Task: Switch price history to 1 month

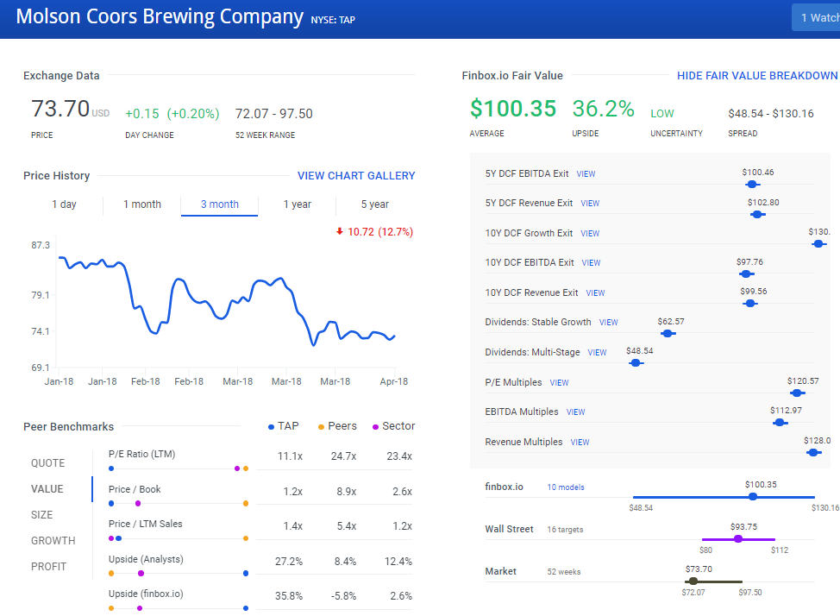Action: click(x=142, y=204)
